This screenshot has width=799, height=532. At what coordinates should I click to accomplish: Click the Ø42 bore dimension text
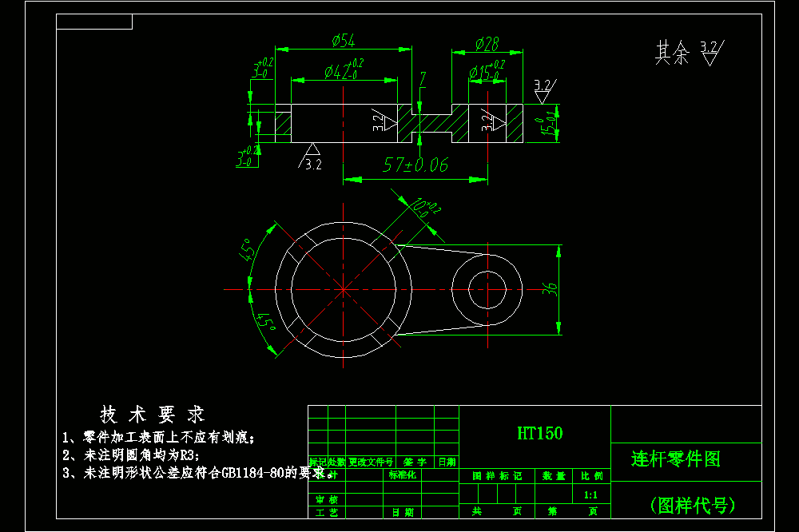(344, 69)
